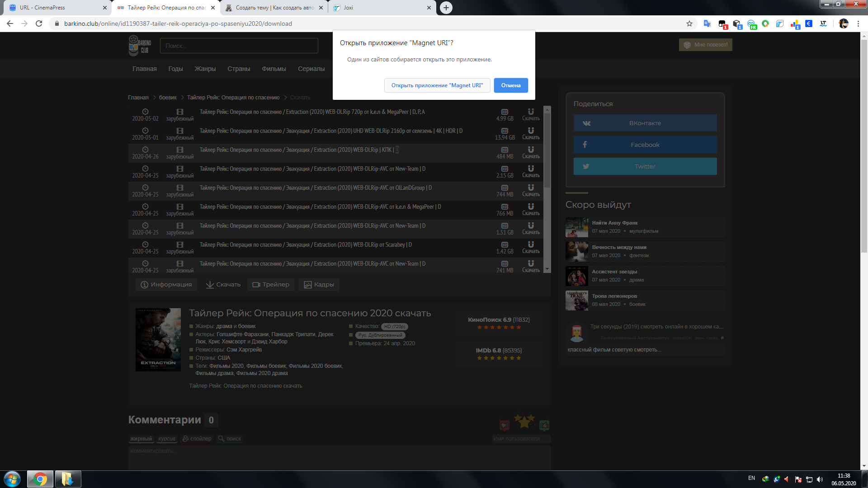Image resolution: width=868 pixels, height=488 pixels.
Task: Click Chrome icon in taskbar
Action: [x=40, y=479]
